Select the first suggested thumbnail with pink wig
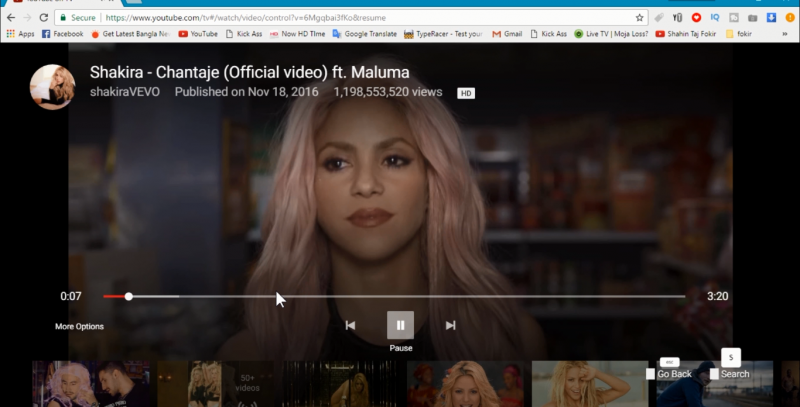The height and width of the screenshot is (407, 800). [x=91, y=384]
